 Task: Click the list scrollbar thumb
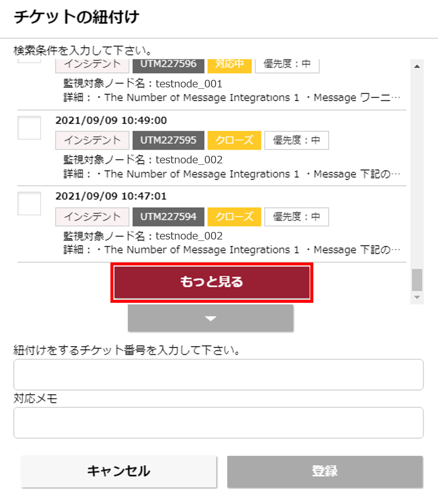tap(417, 280)
